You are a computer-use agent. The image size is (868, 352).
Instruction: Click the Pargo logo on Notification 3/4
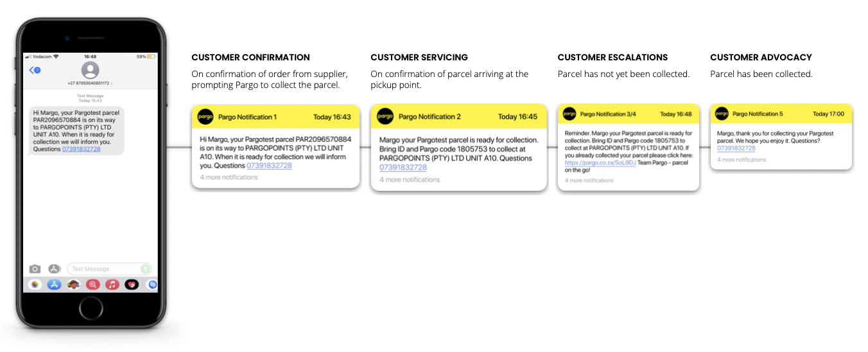click(569, 114)
